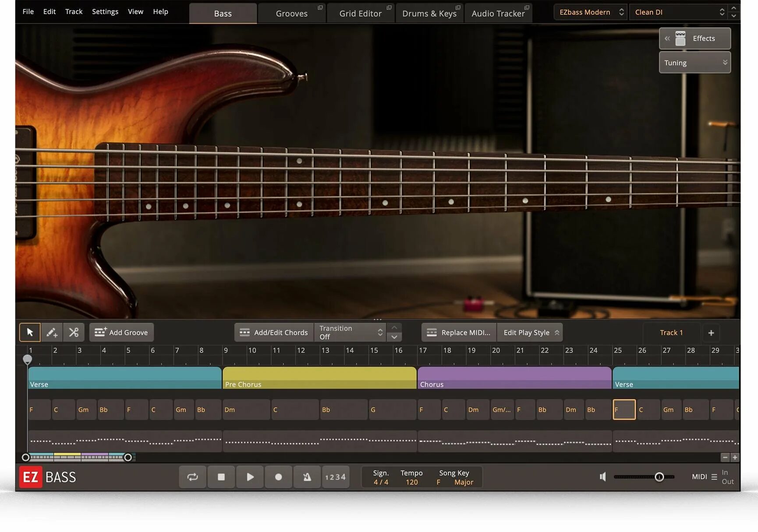
Task: Toggle the metronome
Action: coord(307,477)
